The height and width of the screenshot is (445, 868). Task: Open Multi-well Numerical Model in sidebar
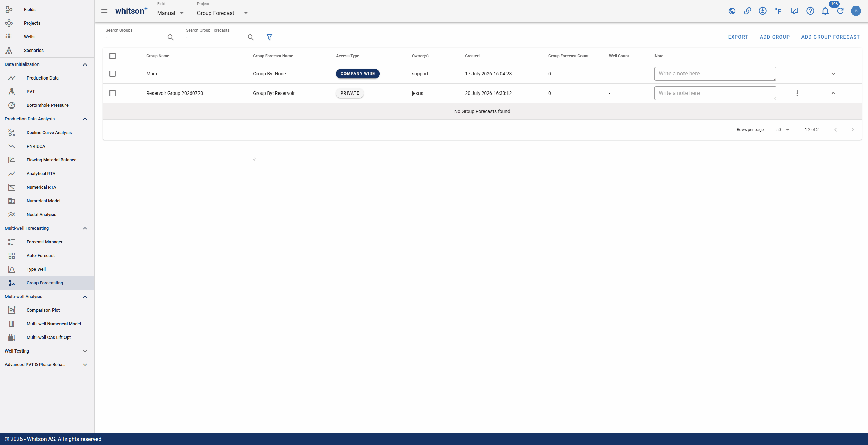(x=47, y=324)
